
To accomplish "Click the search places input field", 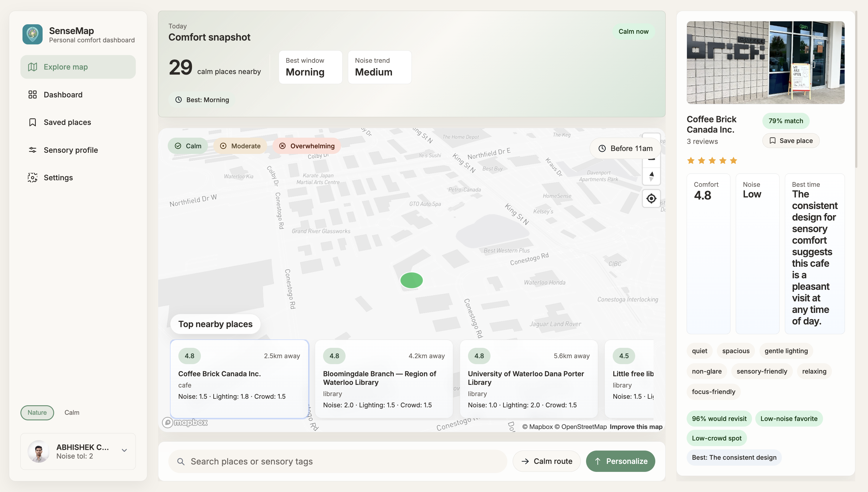I will [x=338, y=461].
